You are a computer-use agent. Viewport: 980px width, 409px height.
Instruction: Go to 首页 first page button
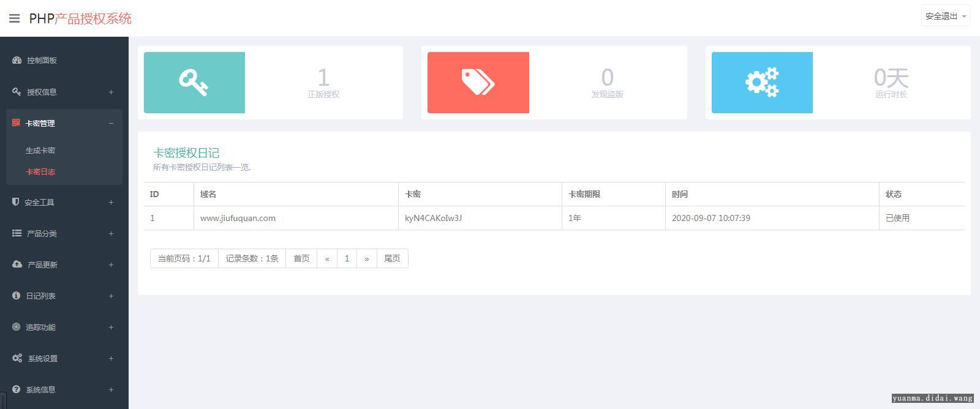(x=301, y=258)
